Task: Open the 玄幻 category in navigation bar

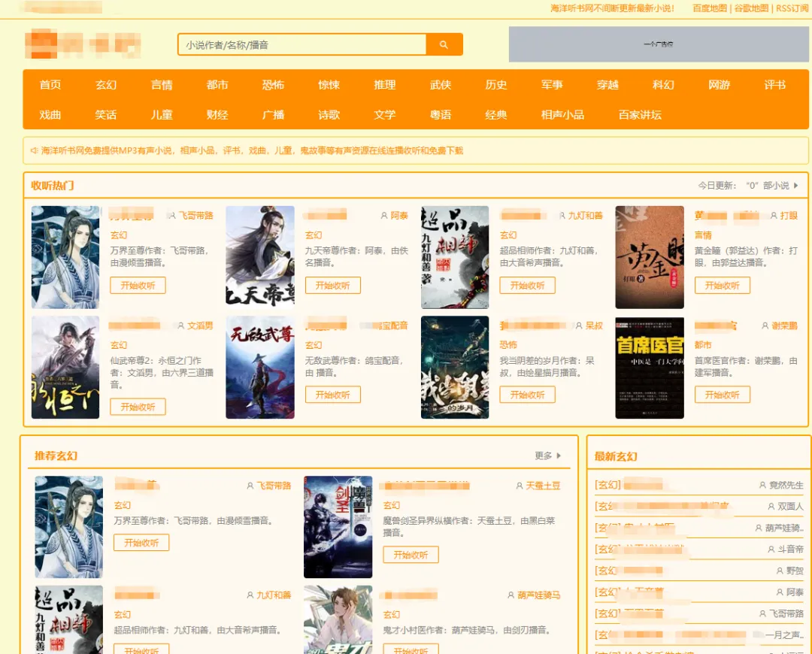Action: click(x=106, y=85)
